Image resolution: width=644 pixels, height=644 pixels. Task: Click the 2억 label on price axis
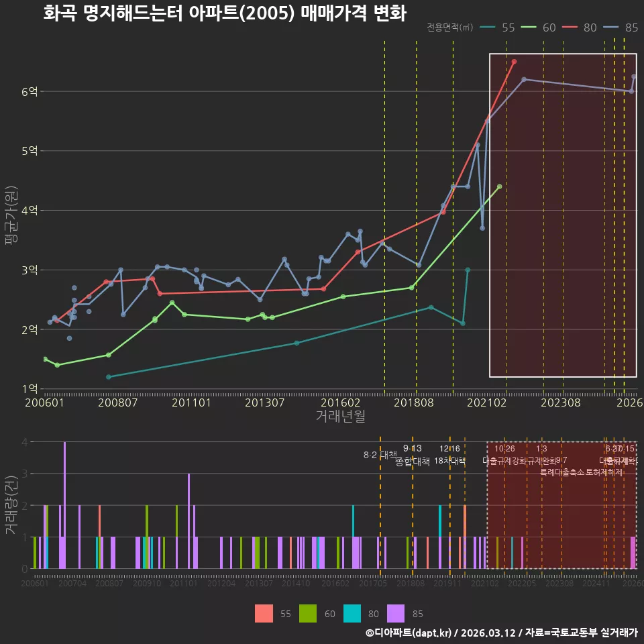30,329
